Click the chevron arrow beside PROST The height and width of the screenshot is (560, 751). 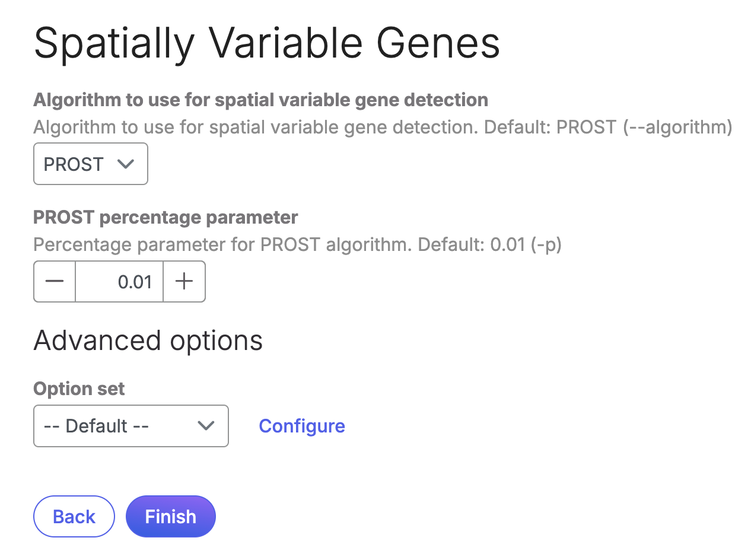click(126, 164)
